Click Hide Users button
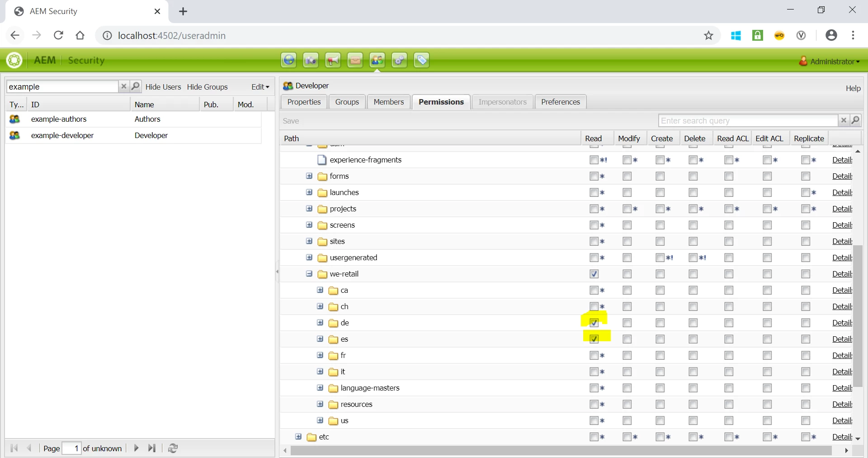The width and height of the screenshot is (868, 458). click(163, 87)
